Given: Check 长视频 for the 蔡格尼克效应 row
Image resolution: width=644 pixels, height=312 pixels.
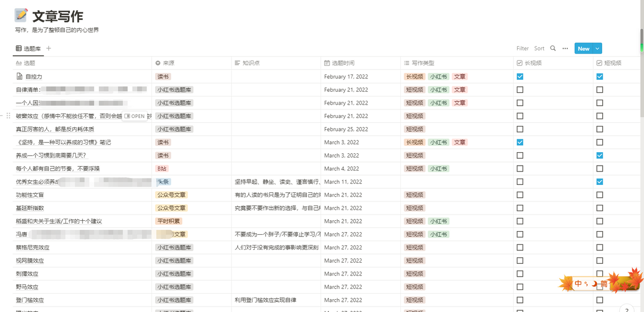Looking at the screenshot, I should [x=519, y=247].
